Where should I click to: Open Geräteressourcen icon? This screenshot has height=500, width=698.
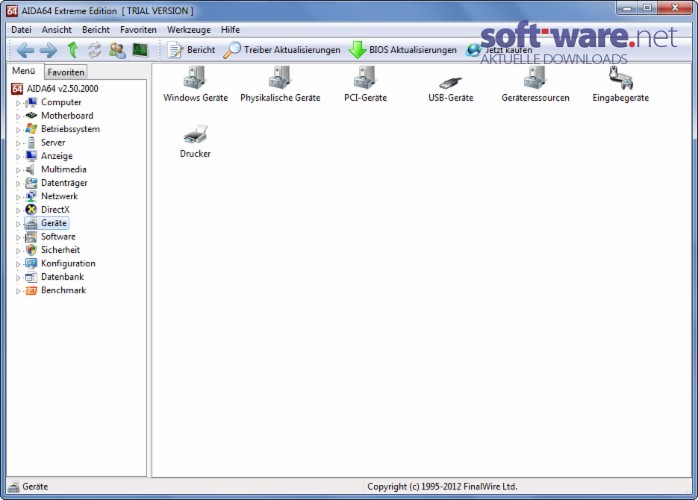[535, 77]
